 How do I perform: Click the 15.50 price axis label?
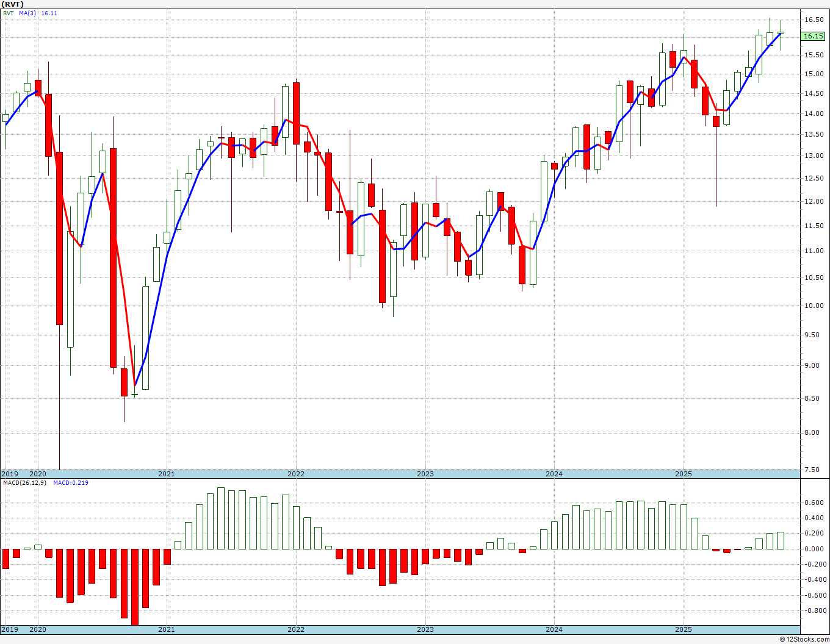(814, 55)
